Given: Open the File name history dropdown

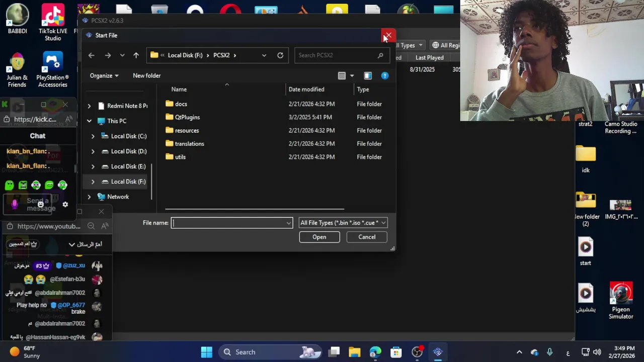Looking at the screenshot, I should tap(289, 223).
